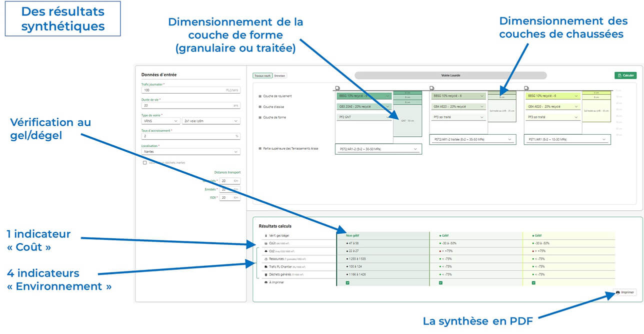Click the yellow Sol traité layer block
This screenshot has height=334, width=644.
tap(595, 110)
